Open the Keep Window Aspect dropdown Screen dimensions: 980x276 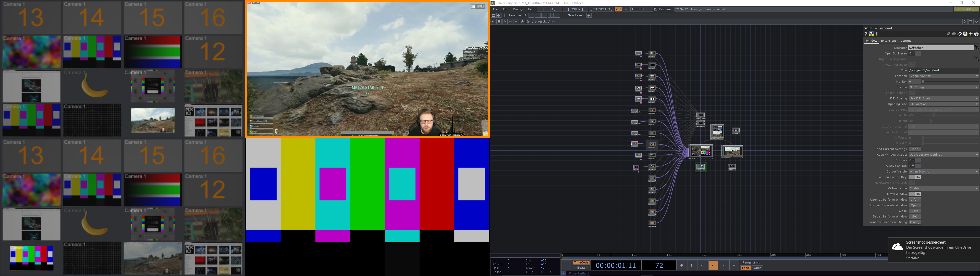(944, 155)
